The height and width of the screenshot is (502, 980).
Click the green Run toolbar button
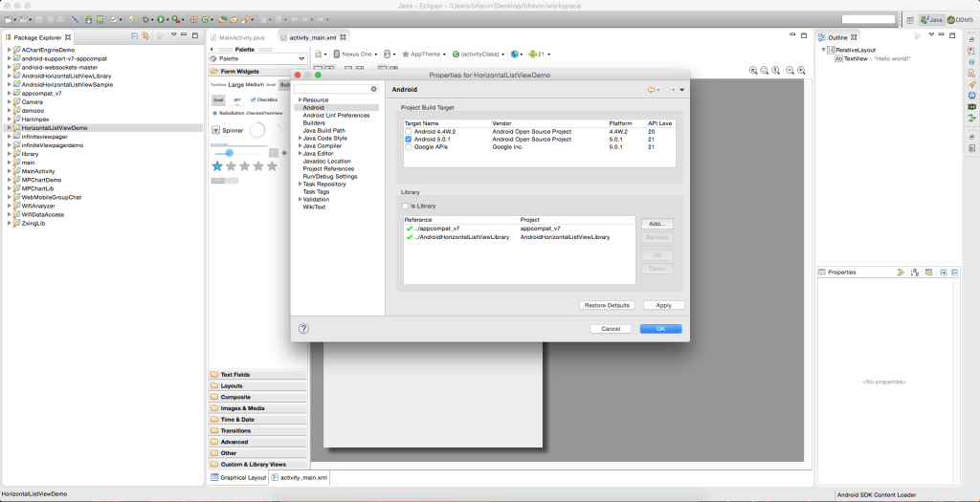161,19
